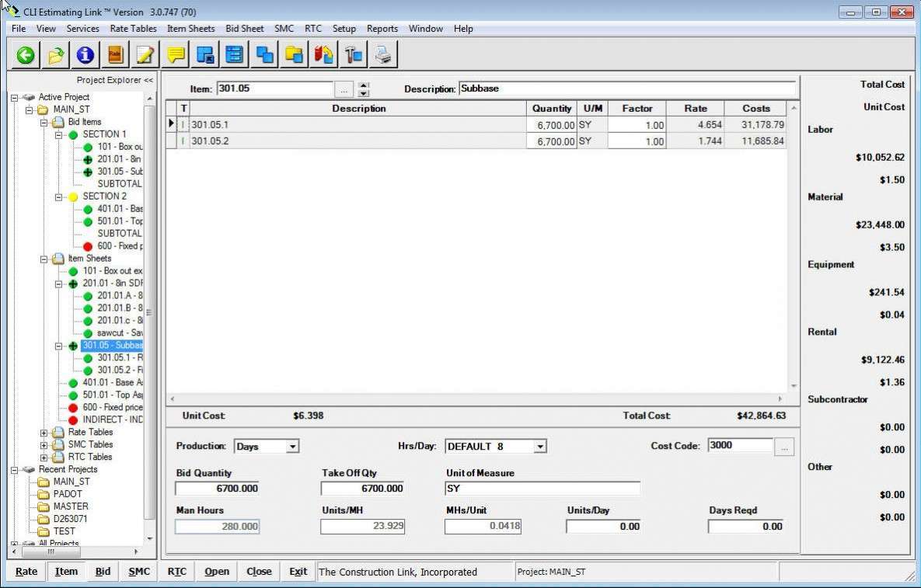Click the MASTER recent project folder icon
The width and height of the screenshot is (921, 588).
pyautogui.click(x=44, y=506)
